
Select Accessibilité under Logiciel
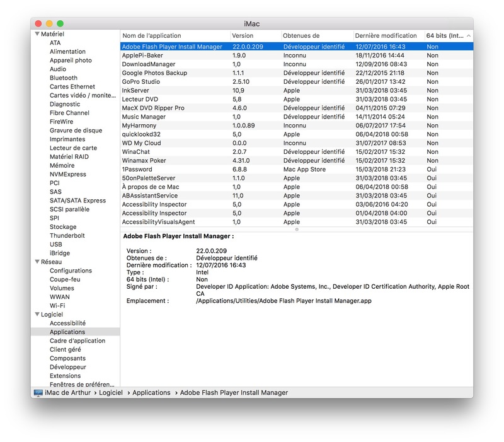(x=67, y=323)
